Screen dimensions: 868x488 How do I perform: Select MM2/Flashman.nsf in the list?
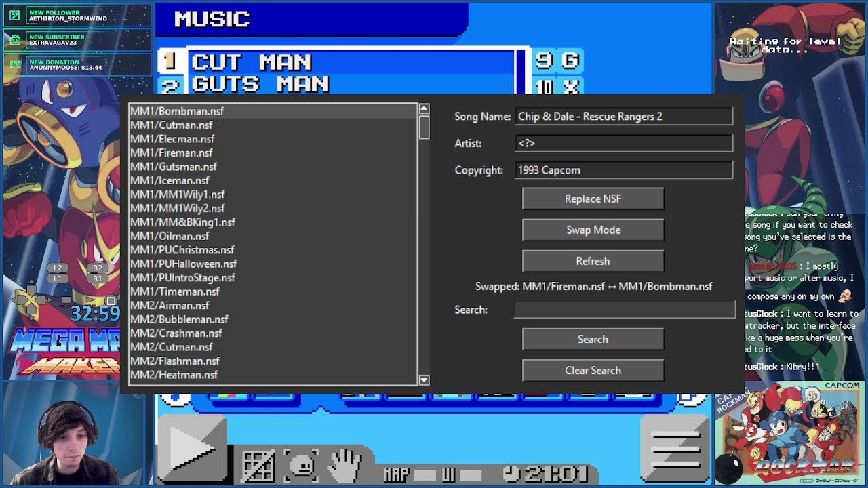273,361
